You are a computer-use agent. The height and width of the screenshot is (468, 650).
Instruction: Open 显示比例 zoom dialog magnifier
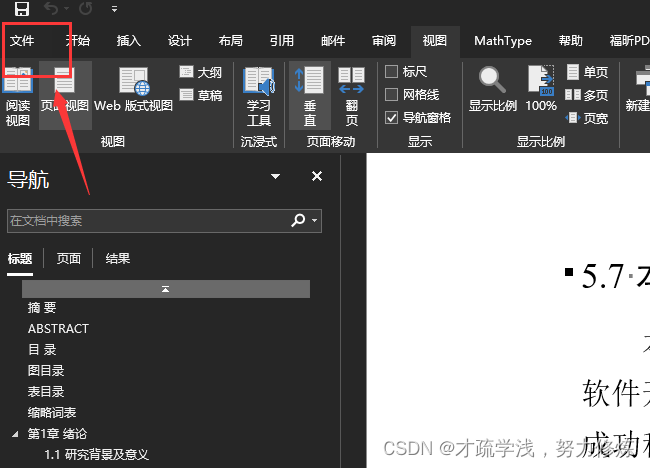pyautogui.click(x=492, y=89)
